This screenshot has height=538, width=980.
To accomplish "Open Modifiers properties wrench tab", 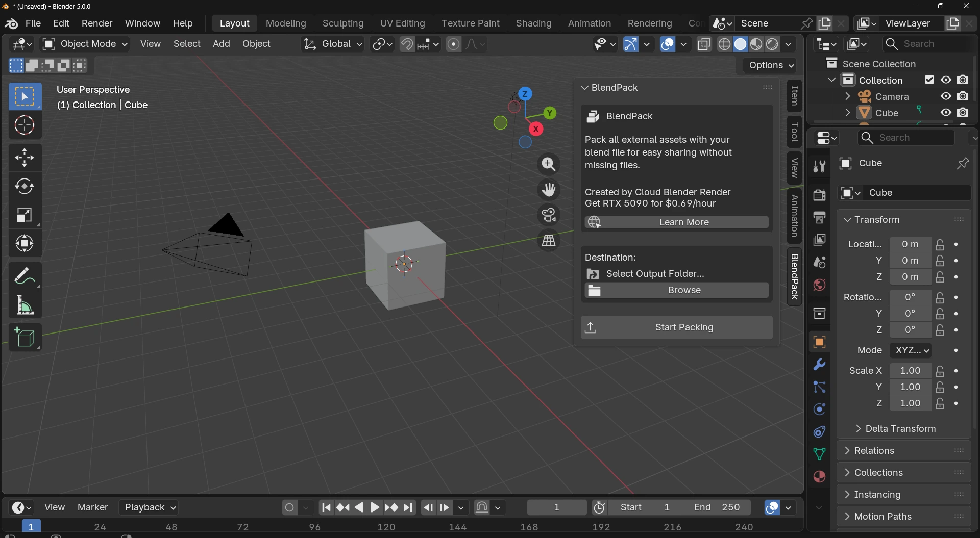I will click(819, 365).
